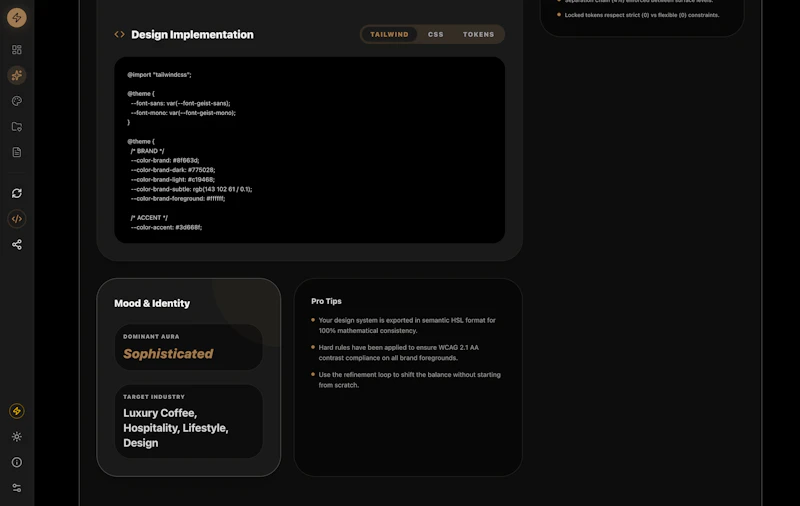Select the sparkles generate icon in sidebar
The image size is (800, 506).
(17, 75)
